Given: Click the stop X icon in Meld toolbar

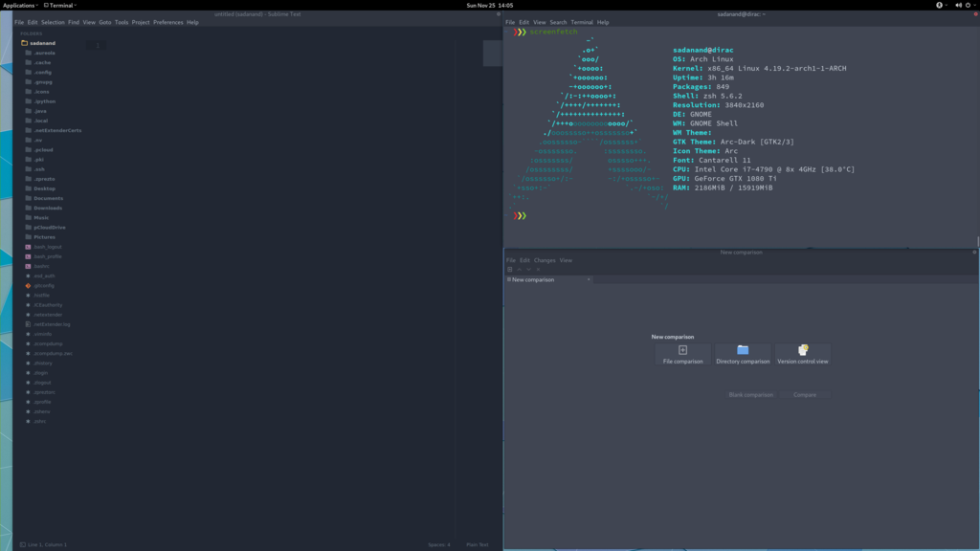Looking at the screenshot, I should click(x=538, y=269).
